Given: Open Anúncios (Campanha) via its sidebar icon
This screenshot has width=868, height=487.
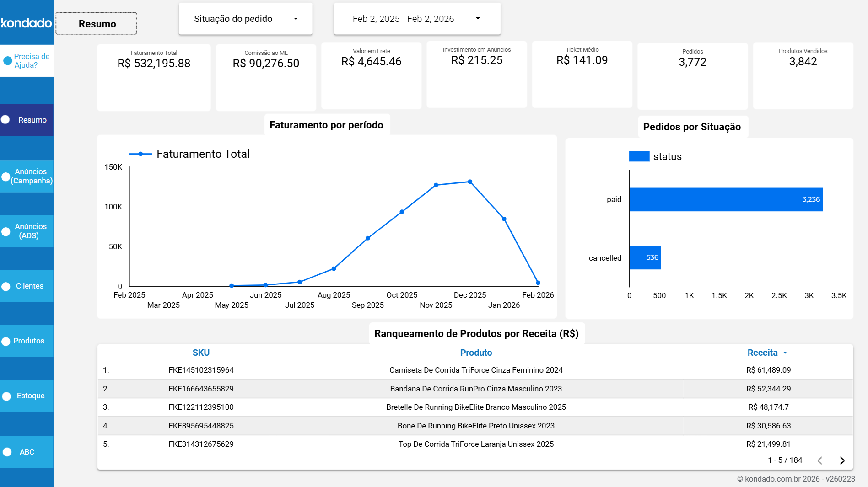Looking at the screenshot, I should coord(6,177).
